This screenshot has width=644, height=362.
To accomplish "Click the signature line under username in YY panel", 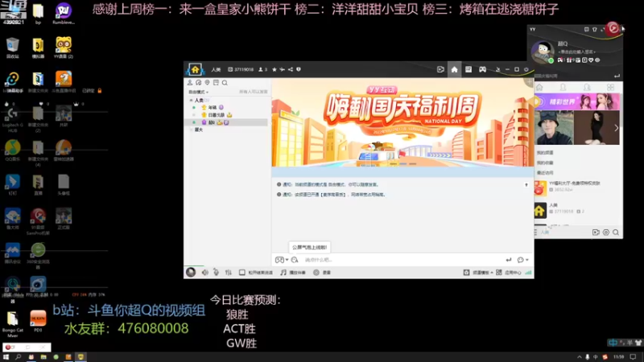I will [576, 51].
